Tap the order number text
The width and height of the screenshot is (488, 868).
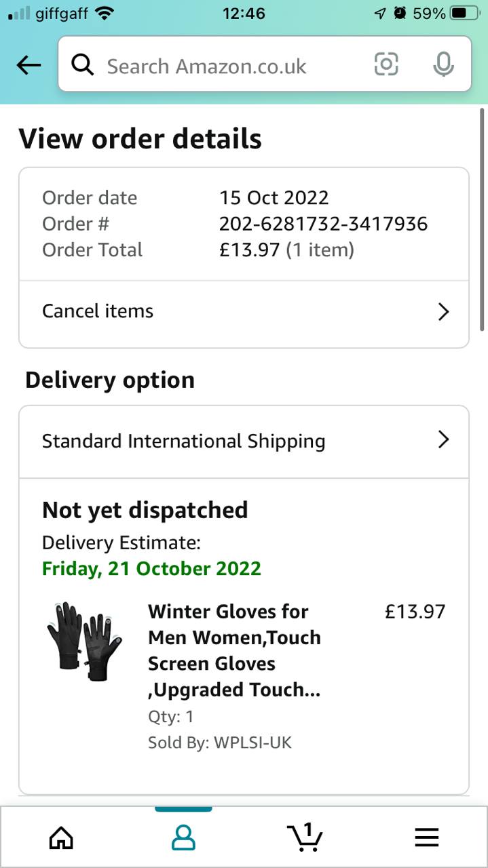[x=323, y=224]
